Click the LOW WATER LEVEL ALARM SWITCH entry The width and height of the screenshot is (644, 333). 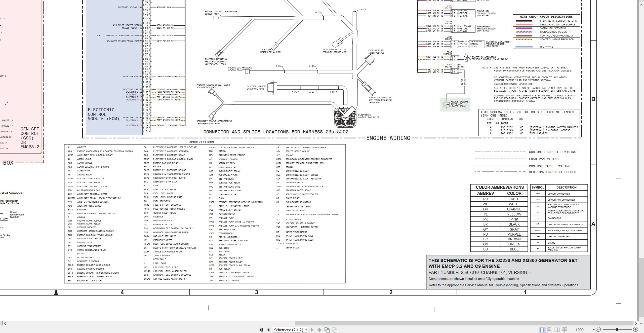pos(236,147)
